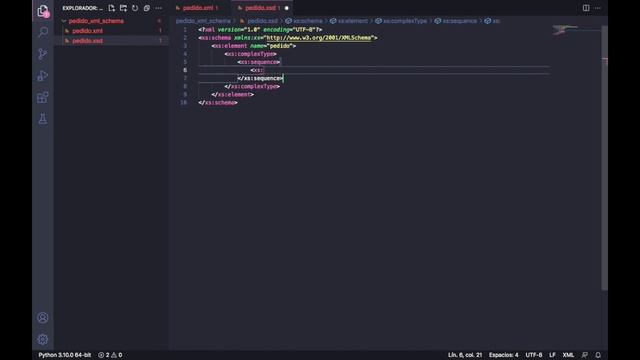
Task: Open the XMLSchema URL link in line 2
Action: tap(319, 38)
